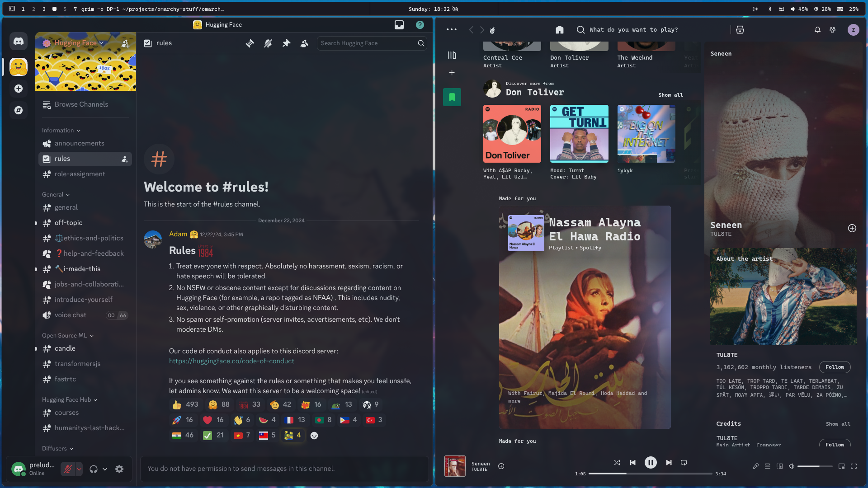Toggle shuffle in Spotify player
The image size is (868, 488).
pyautogui.click(x=618, y=463)
